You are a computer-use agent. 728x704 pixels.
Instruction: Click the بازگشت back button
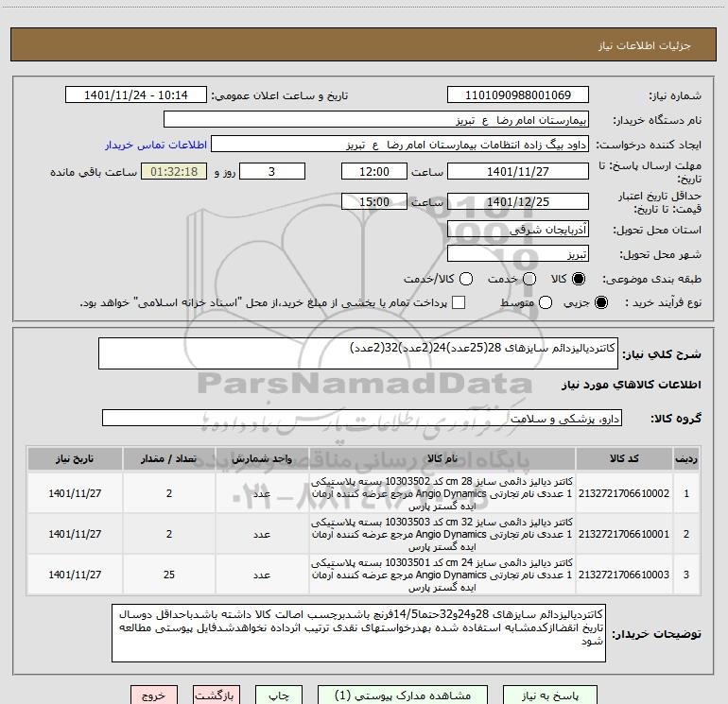[x=217, y=695]
